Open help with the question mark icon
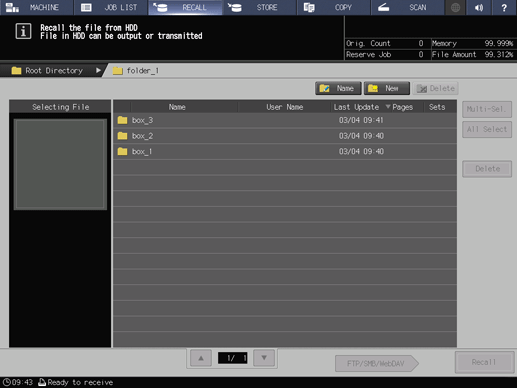The width and height of the screenshot is (517, 388). tap(504, 7)
